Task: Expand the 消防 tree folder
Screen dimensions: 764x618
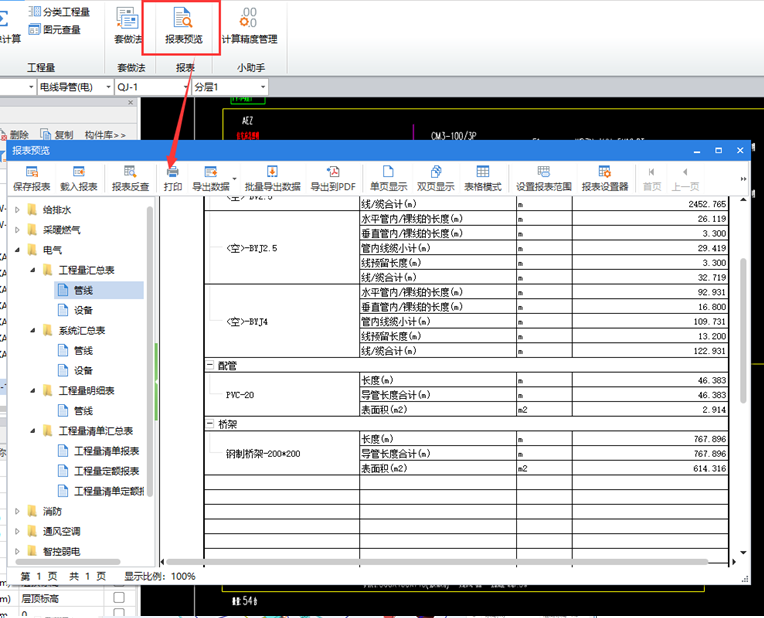Action: tap(17, 511)
